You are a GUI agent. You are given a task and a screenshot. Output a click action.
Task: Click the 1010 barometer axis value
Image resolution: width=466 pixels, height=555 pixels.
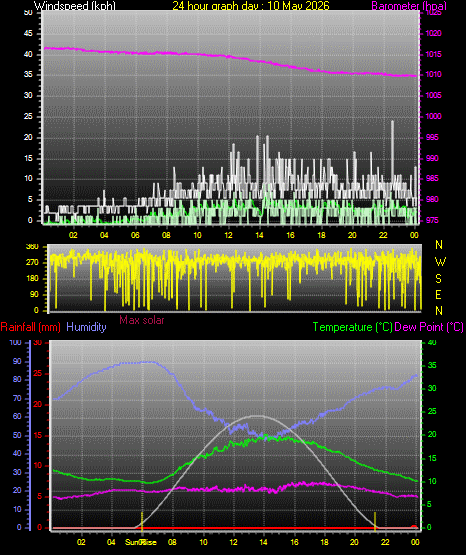(x=433, y=74)
